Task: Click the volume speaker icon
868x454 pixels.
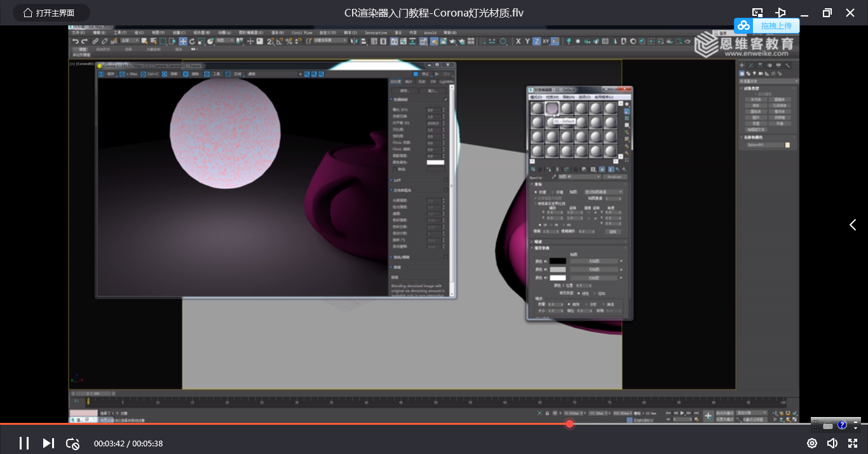Action: [x=832, y=443]
